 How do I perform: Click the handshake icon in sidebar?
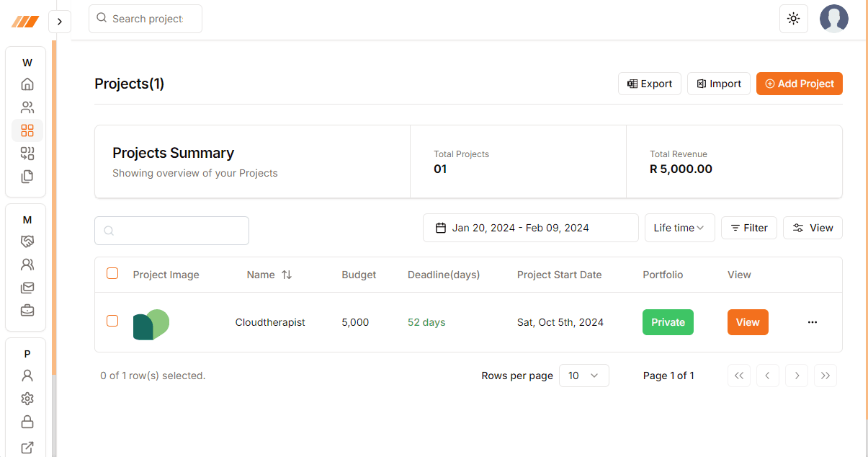point(27,241)
